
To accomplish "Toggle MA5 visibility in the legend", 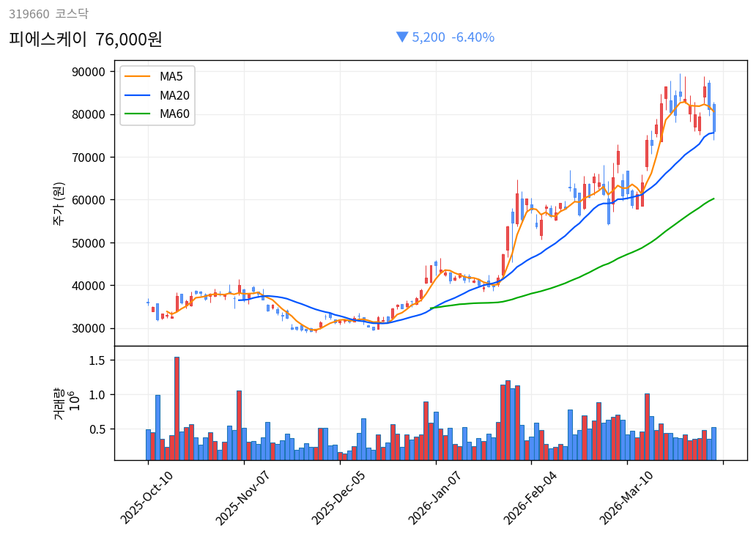I will click(x=170, y=75).
